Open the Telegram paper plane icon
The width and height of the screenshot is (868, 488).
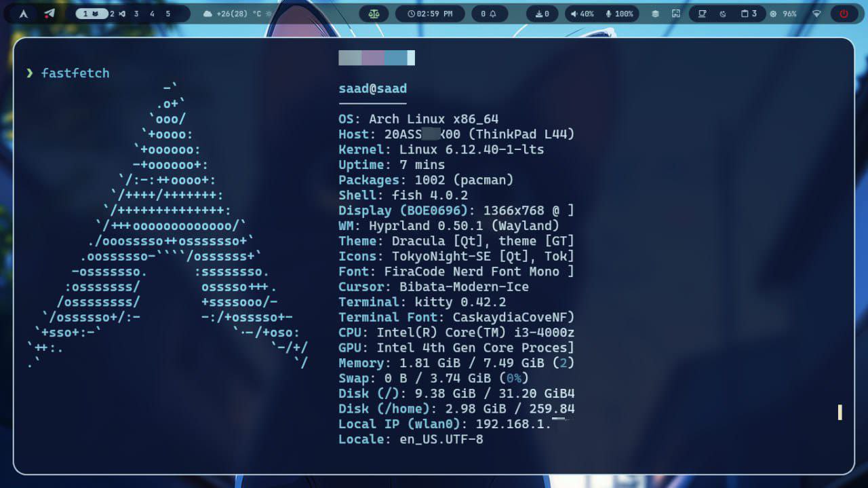[50, 14]
